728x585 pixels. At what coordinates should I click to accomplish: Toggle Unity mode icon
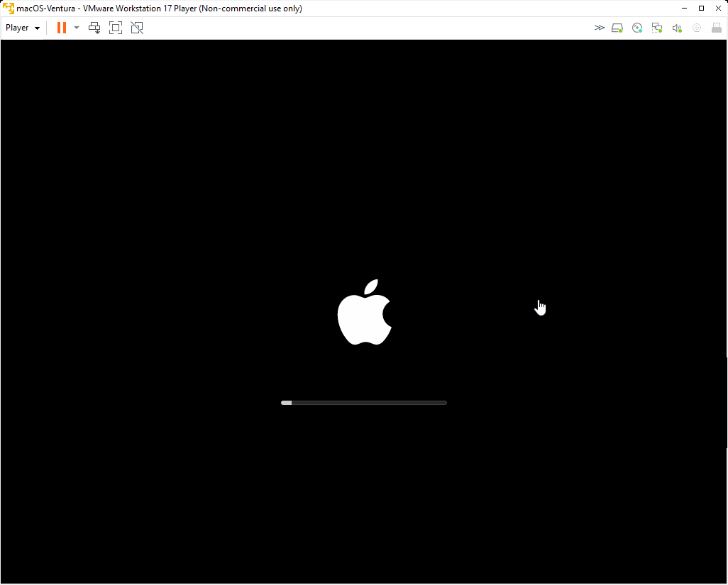point(137,28)
